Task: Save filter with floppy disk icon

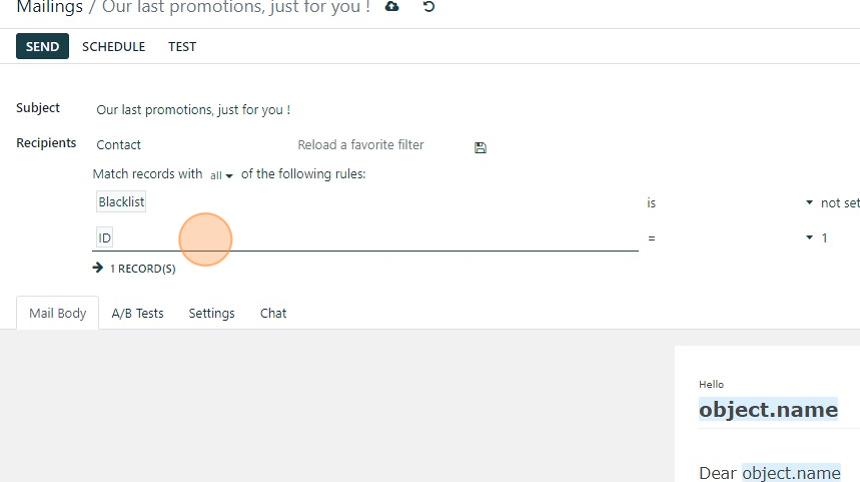Action: click(480, 148)
